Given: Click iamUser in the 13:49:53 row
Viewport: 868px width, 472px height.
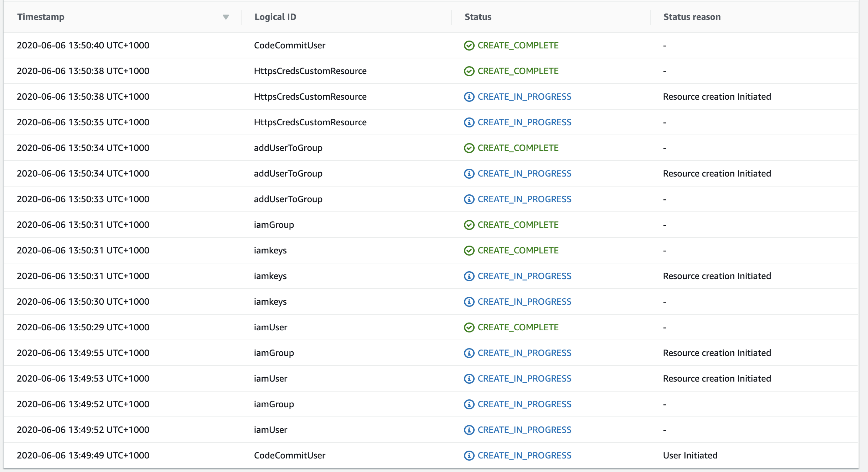Looking at the screenshot, I should [x=270, y=379].
